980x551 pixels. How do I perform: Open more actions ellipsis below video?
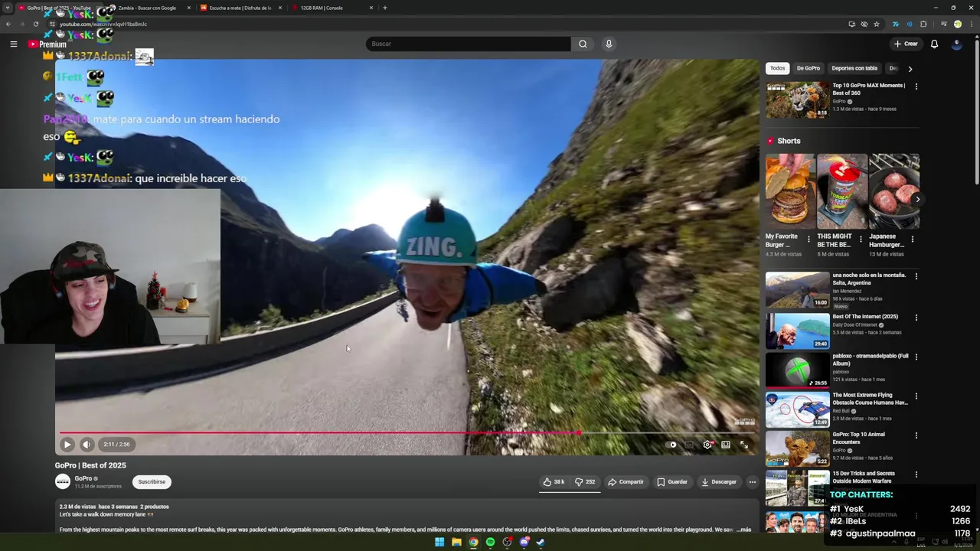point(753,482)
